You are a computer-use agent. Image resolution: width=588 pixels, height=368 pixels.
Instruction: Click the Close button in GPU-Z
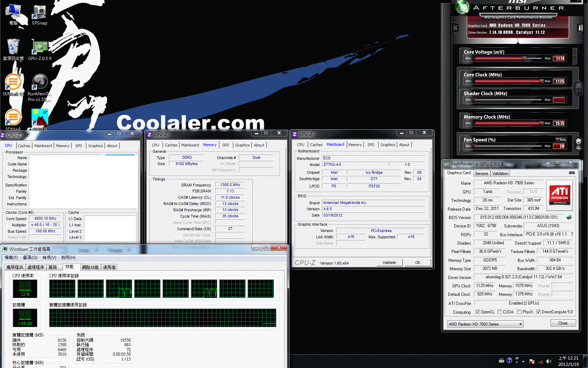[x=563, y=323]
